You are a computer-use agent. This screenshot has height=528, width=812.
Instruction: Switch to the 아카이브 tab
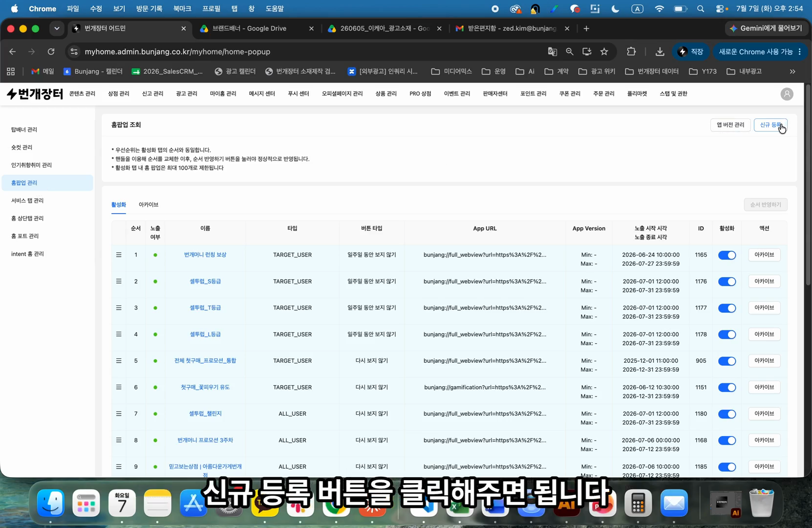(x=149, y=205)
